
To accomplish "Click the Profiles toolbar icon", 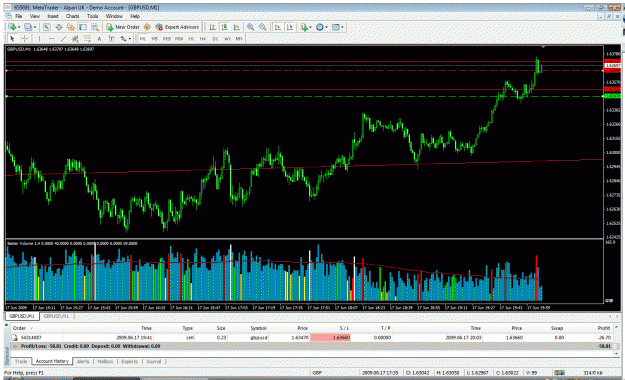I will [x=28, y=27].
